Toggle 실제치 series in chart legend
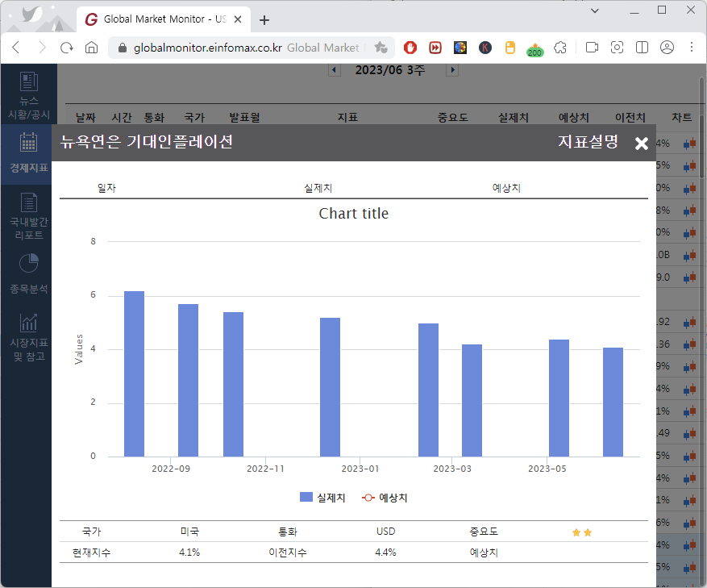Screen dimensions: 707x588 [322, 498]
